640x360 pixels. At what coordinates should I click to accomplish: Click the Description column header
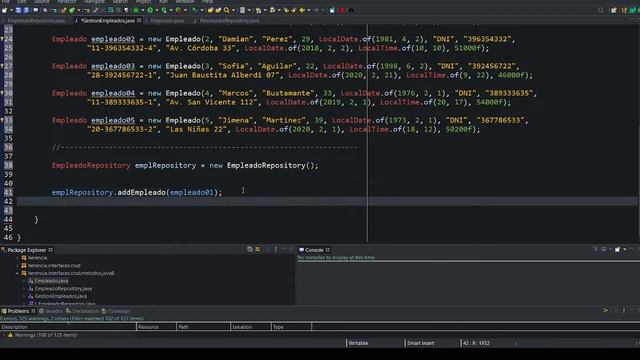click(68, 327)
